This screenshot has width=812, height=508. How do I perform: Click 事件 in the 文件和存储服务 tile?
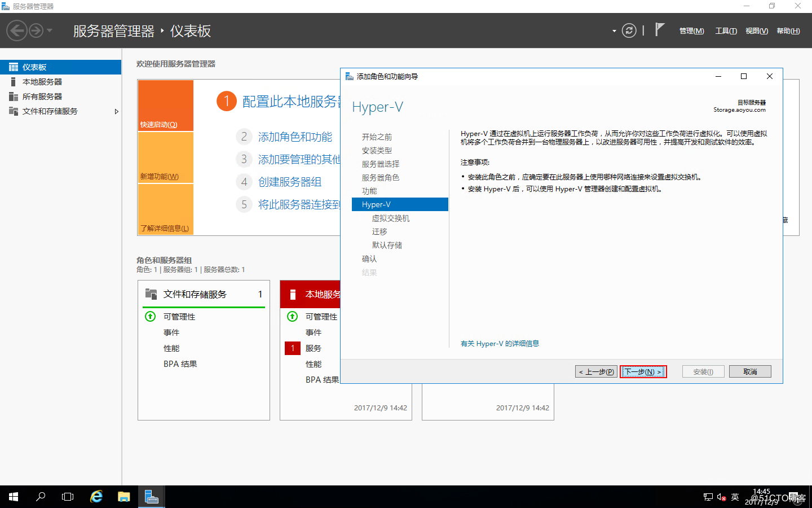(171, 332)
